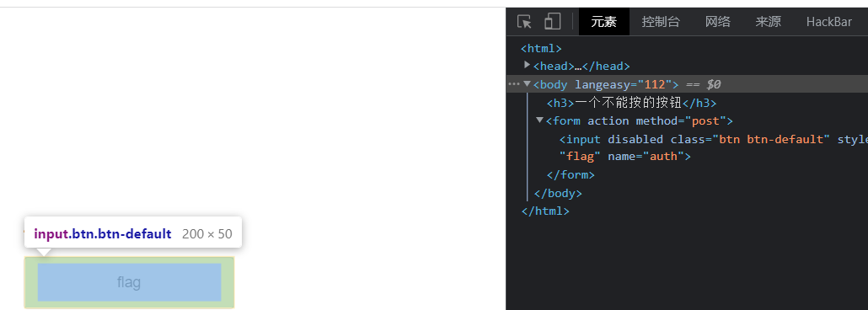This screenshot has width=868, height=310.
Task: Activate the inspect element picker icon
Action: (524, 22)
